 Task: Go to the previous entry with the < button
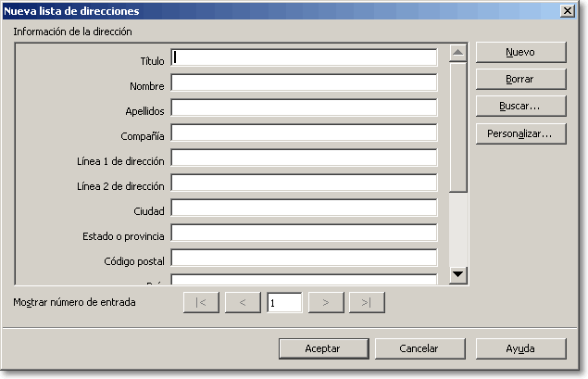point(243,302)
